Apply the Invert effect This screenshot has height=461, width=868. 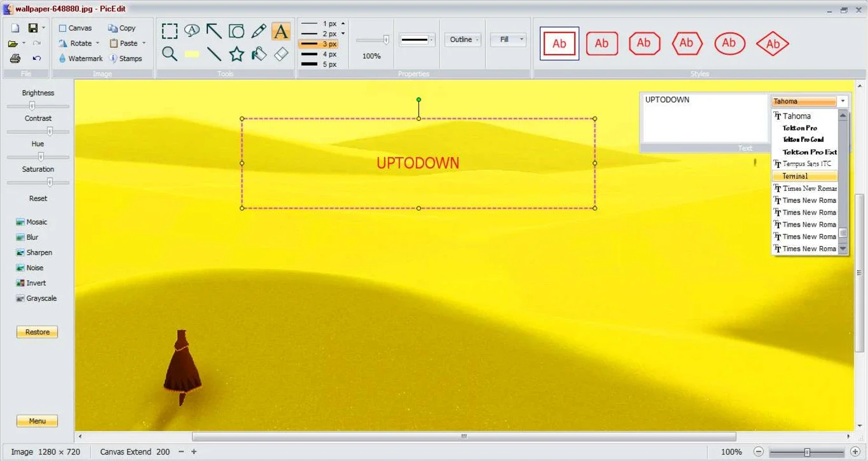32,283
